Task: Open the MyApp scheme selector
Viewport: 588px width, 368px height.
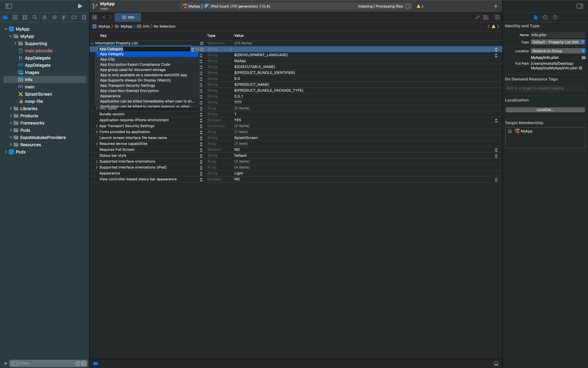Action: (191, 6)
